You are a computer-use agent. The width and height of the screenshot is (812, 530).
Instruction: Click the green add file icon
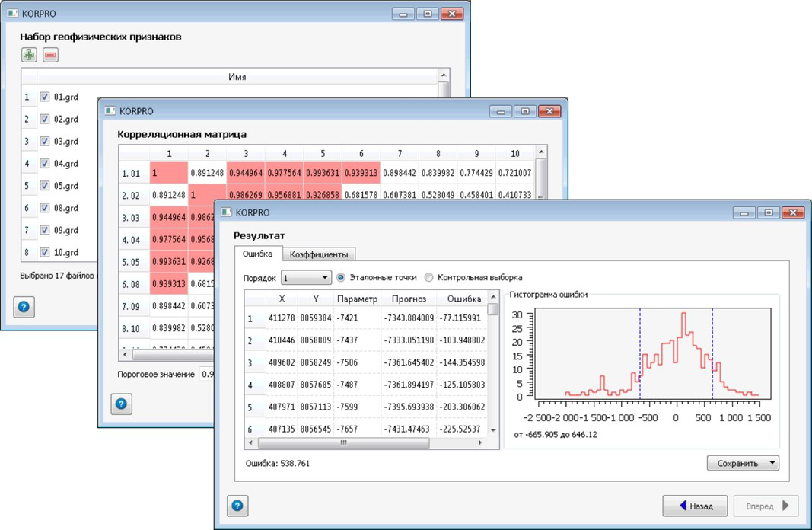tap(29, 55)
